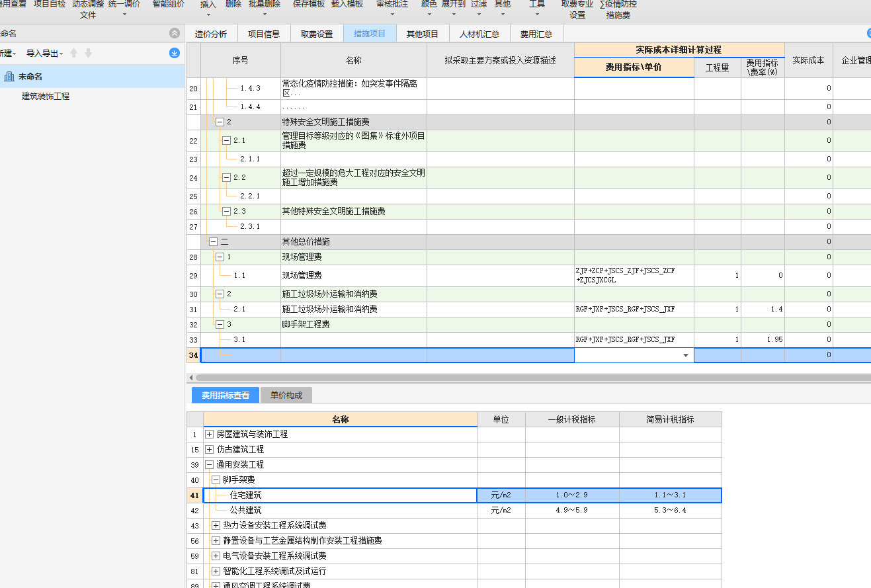
Task: Switch to 人材机汇总 tab
Action: (x=479, y=34)
